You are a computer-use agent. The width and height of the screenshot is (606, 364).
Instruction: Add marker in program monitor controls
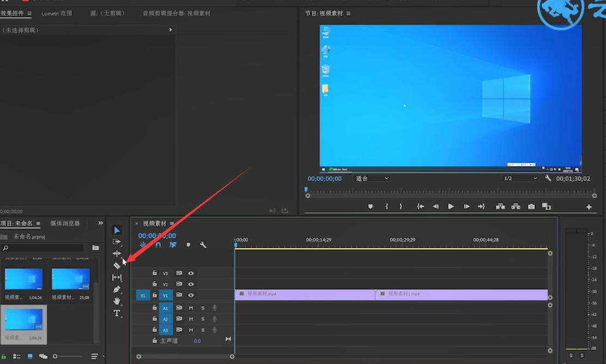(x=370, y=207)
